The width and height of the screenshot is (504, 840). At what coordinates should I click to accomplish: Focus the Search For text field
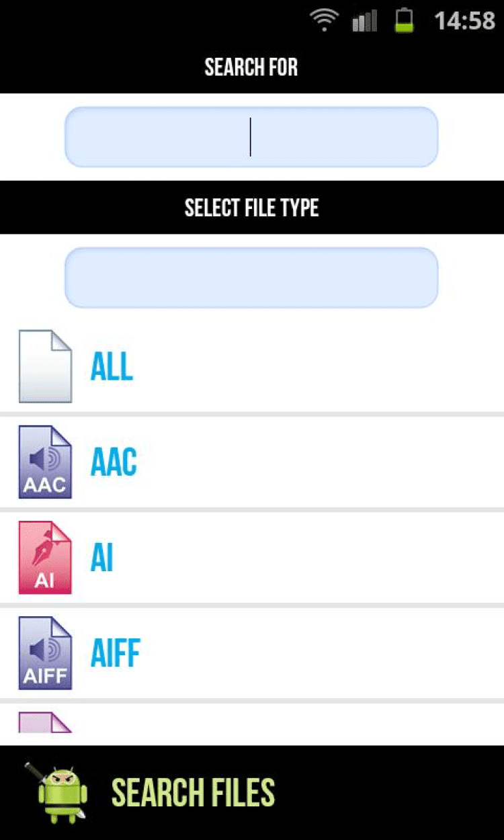click(251, 137)
